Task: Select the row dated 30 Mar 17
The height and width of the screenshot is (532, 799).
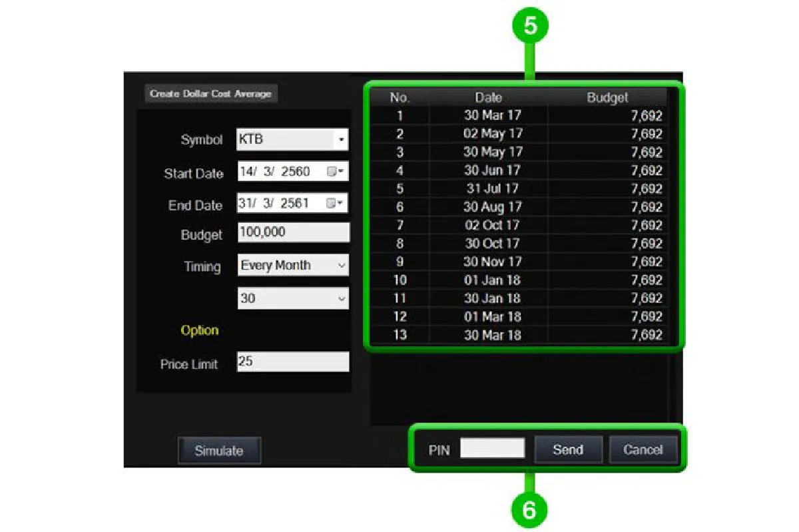Action: coord(519,115)
